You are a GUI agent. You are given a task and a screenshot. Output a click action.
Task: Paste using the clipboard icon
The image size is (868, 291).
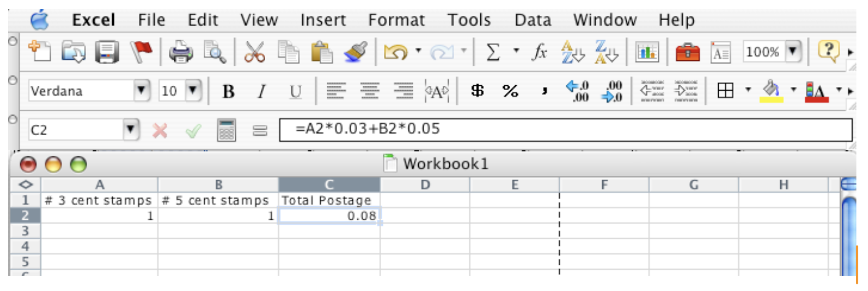click(321, 53)
